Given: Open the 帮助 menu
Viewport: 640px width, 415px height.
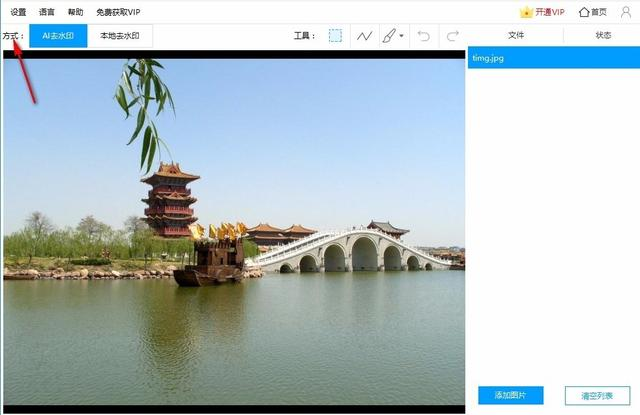Looking at the screenshot, I should pos(76,12).
